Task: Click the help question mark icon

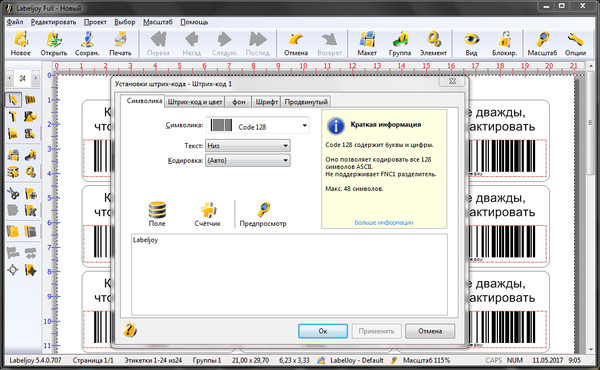Action: click(130, 330)
